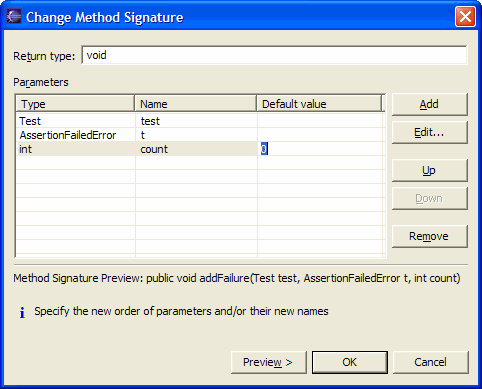The image size is (482, 389).
Task: Select the parameter name t cell
Action: [x=196, y=135]
